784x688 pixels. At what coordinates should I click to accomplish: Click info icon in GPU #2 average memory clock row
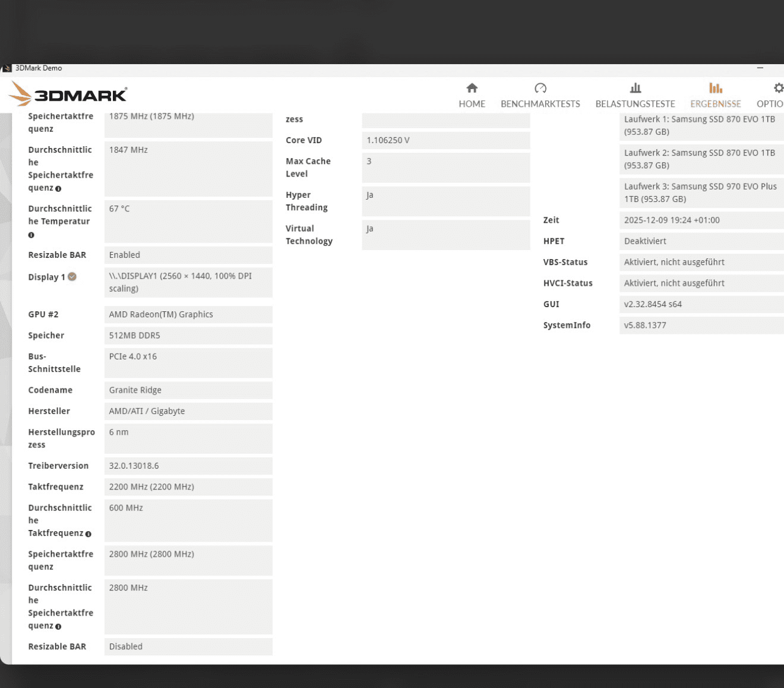click(58, 626)
